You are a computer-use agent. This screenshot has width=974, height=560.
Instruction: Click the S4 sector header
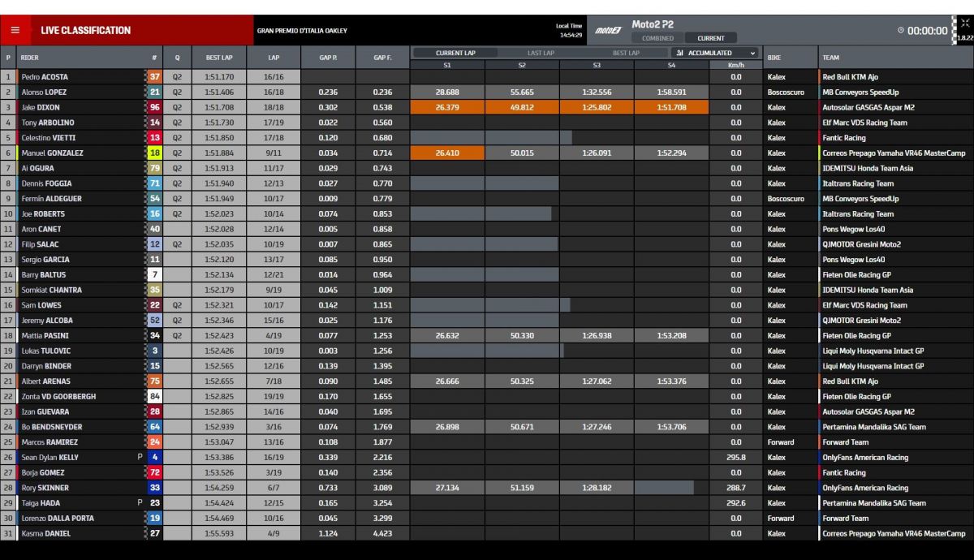click(671, 64)
